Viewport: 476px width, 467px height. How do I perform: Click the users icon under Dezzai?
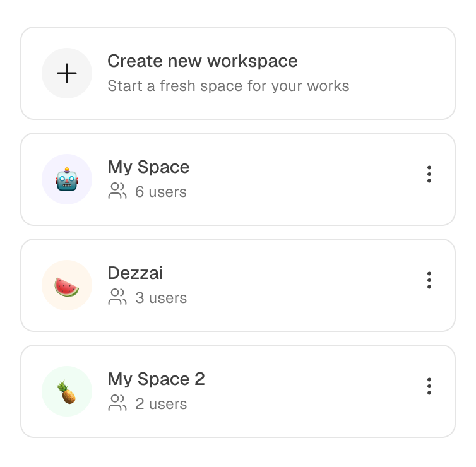117,297
